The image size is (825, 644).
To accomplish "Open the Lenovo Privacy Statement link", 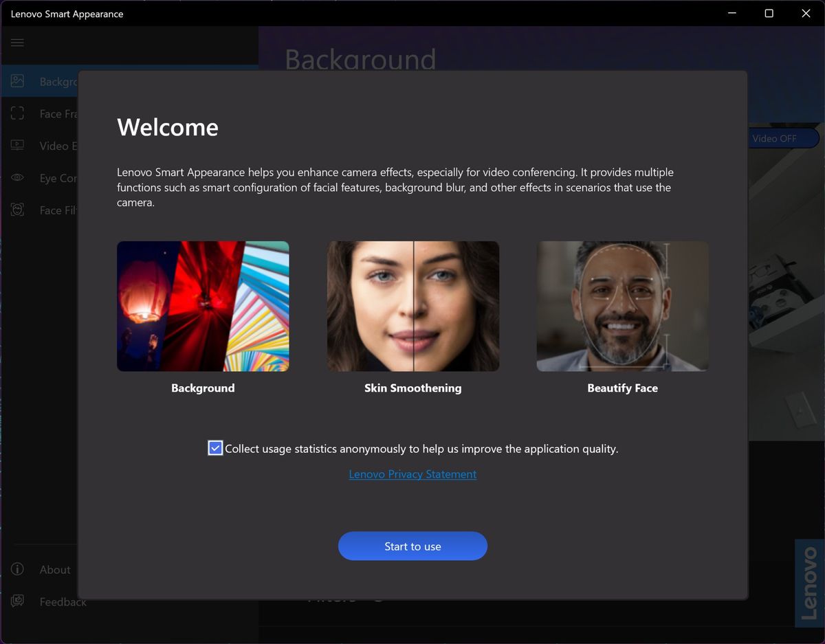I will click(x=412, y=474).
